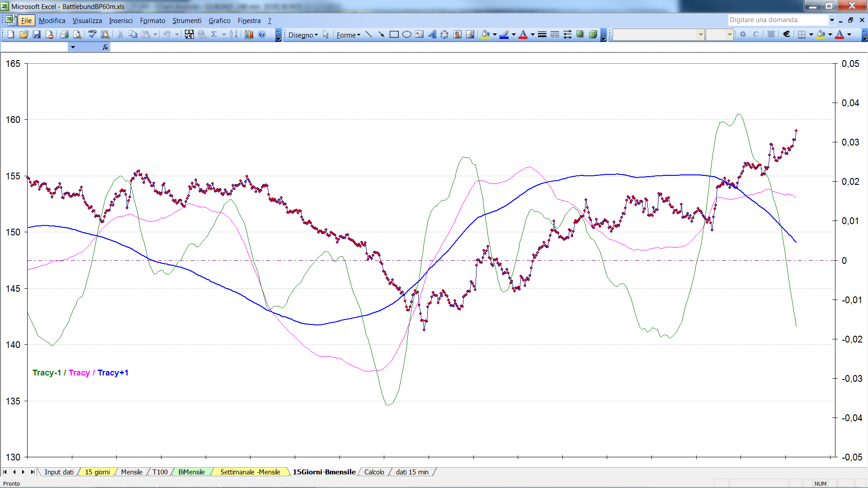Toggle the merge and center alignment button

(771, 34)
